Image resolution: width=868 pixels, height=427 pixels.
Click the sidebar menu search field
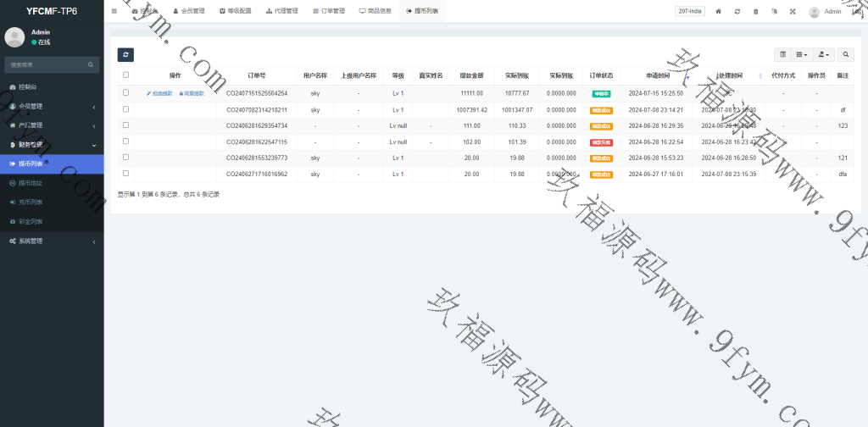47,64
